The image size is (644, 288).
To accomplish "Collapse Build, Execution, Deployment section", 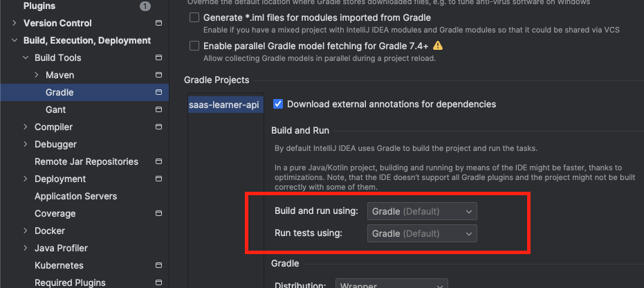I will pyautogui.click(x=15, y=40).
